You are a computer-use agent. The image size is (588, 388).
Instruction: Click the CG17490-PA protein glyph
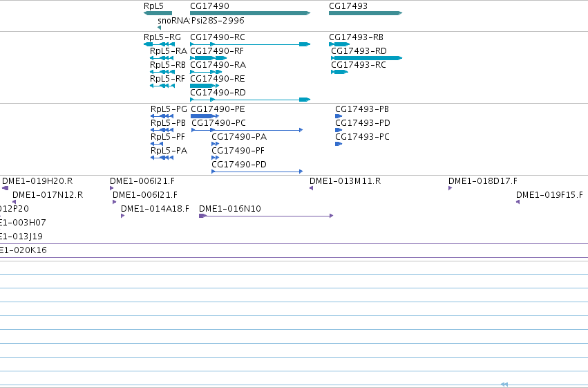click(216, 144)
